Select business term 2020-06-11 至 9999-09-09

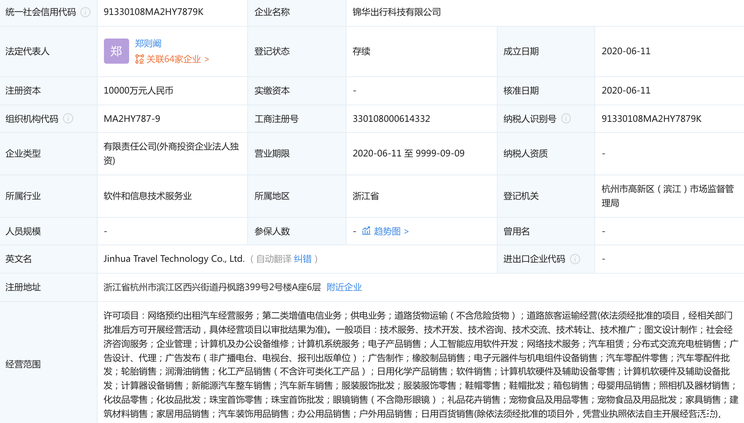[408, 153]
